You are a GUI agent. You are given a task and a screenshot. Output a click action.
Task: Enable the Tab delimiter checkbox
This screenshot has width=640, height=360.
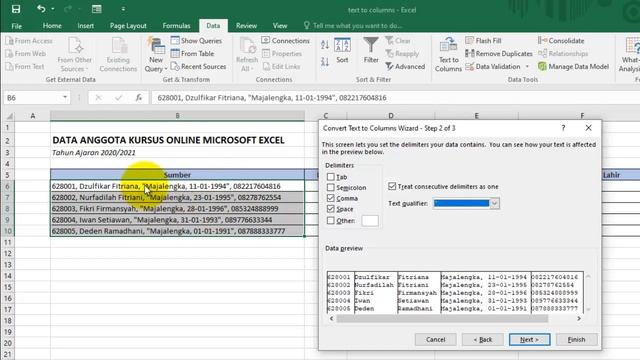coord(331,177)
